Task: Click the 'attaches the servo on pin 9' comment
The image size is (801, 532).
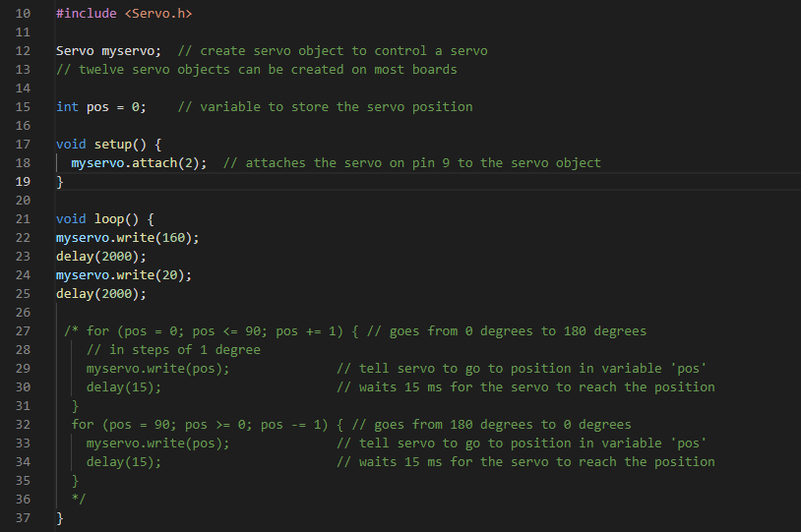Action: [412, 163]
